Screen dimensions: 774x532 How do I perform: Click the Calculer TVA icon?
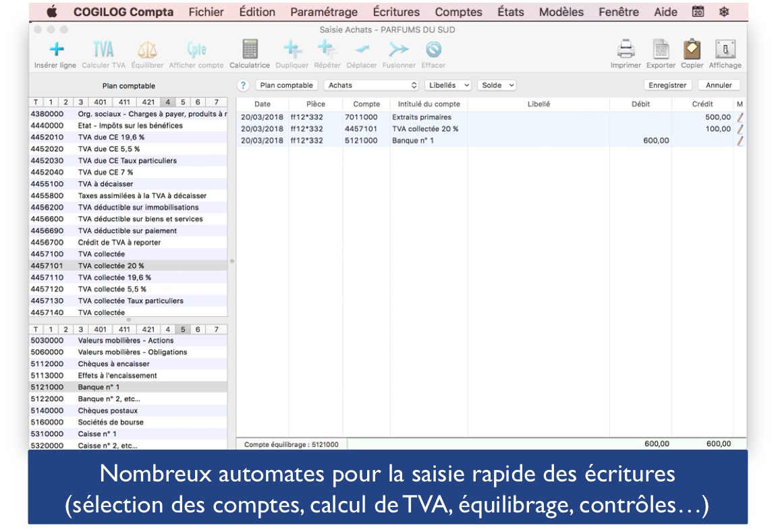click(103, 49)
